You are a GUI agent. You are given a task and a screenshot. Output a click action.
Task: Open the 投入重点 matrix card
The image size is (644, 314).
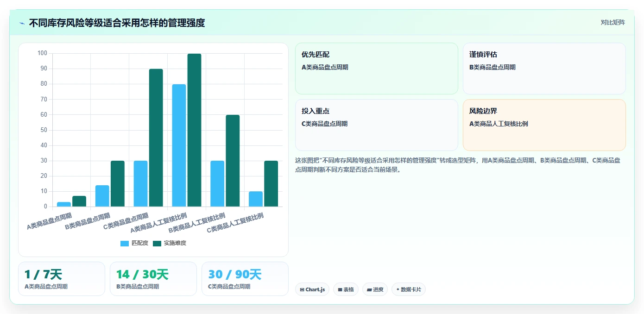coord(376,125)
